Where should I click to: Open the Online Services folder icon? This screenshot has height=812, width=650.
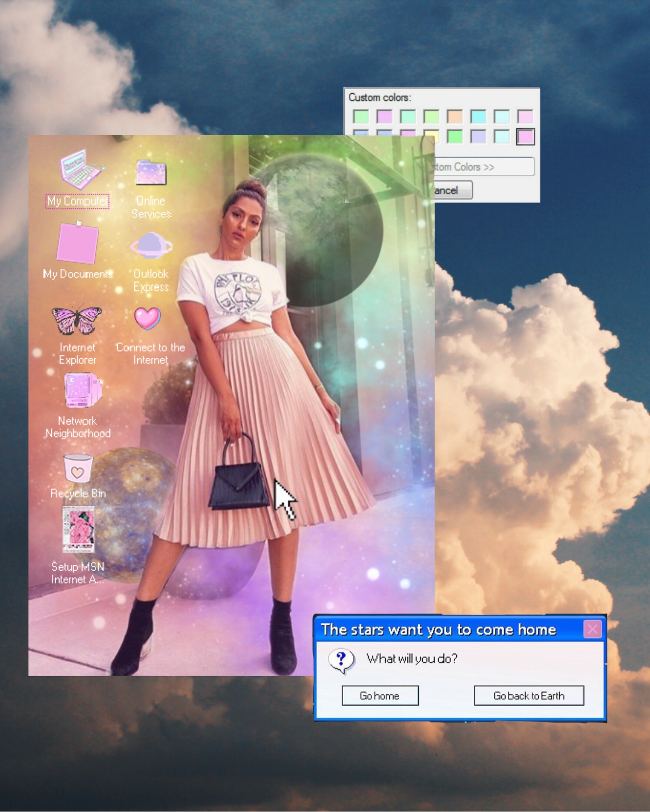tap(151, 173)
